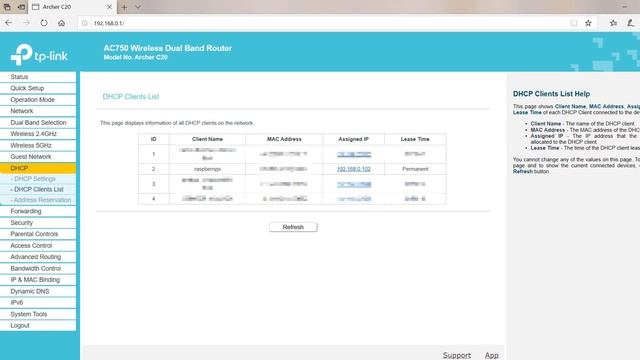This screenshot has width=640, height=360.
Task: Open Parental Controls page
Action: pyautogui.click(x=38, y=234)
